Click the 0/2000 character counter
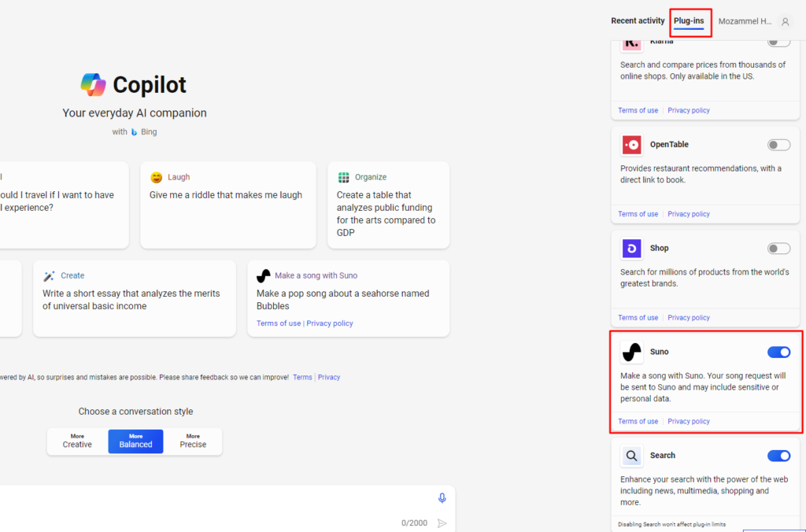The height and width of the screenshot is (532, 806). click(414, 523)
